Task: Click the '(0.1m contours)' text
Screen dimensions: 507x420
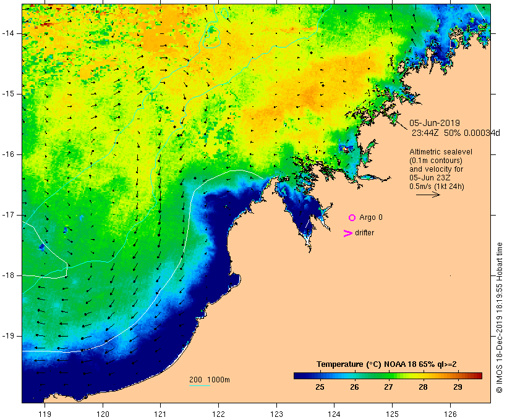Action: coord(436,161)
